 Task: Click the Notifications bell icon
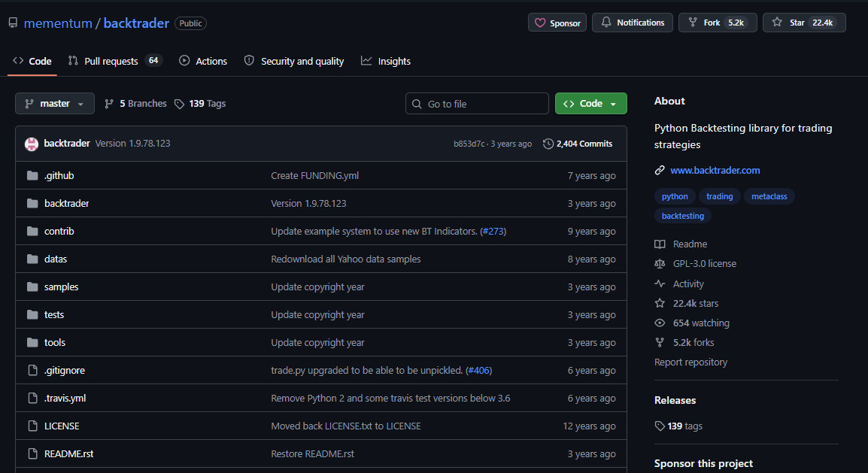606,22
